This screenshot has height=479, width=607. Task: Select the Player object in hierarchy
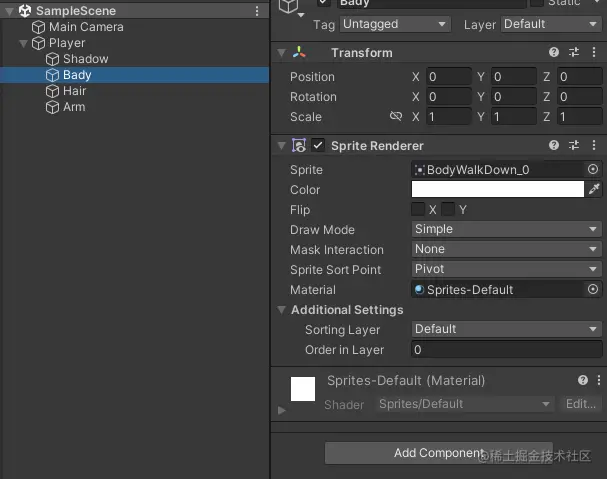(67, 43)
